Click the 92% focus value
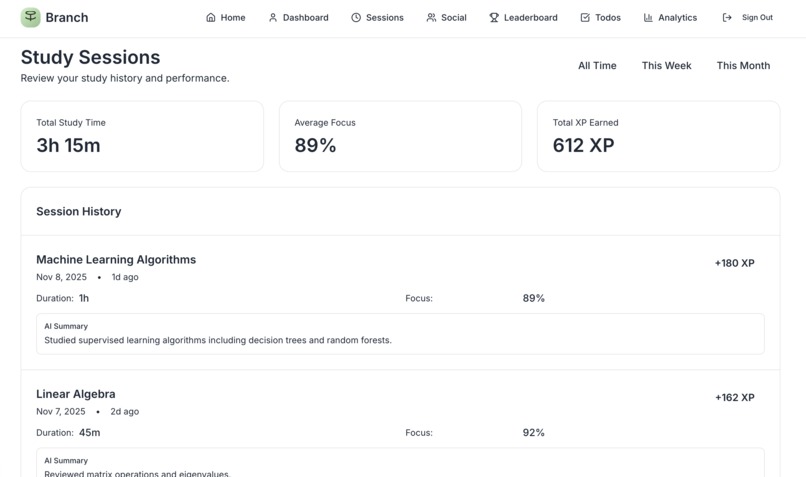This screenshot has width=806, height=477. tap(534, 433)
